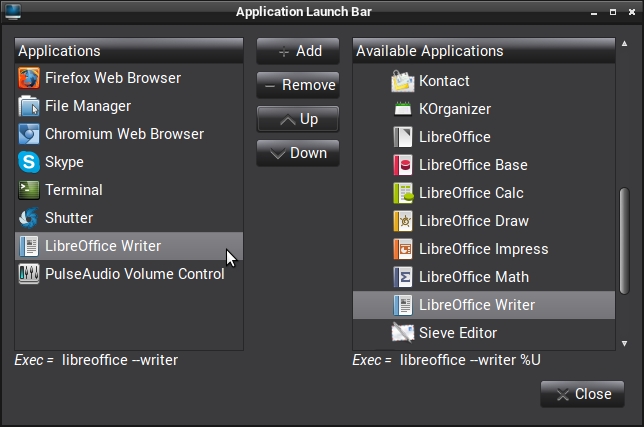
Task: Select the "Skype" row text
Action: (64, 162)
